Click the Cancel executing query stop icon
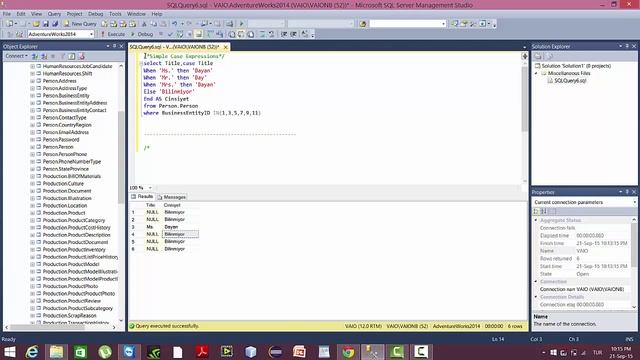Screen dimensions: 640x360 coord(161,34)
